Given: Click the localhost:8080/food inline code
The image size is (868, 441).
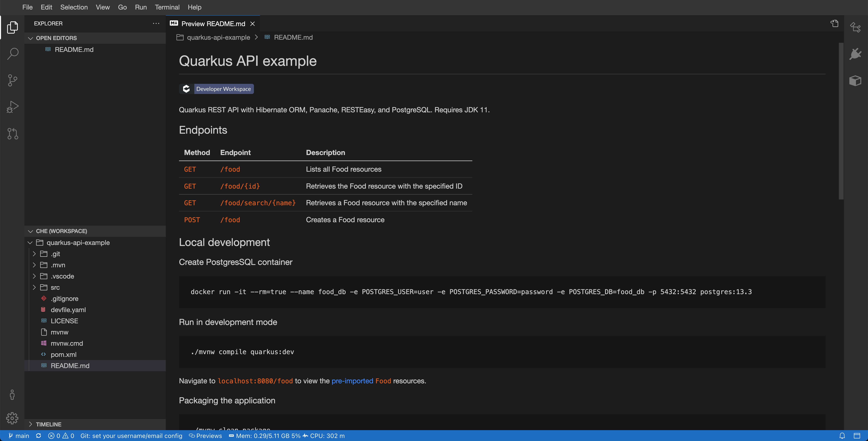Looking at the screenshot, I should (x=255, y=381).
